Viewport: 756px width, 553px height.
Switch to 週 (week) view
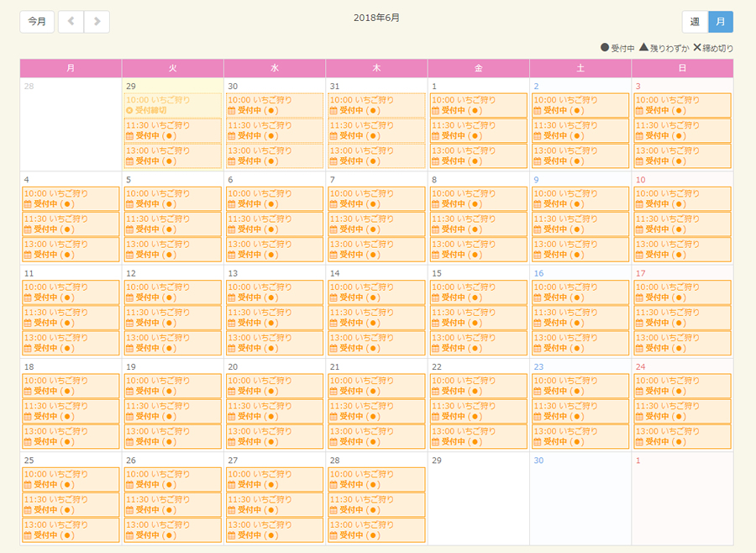(x=695, y=22)
